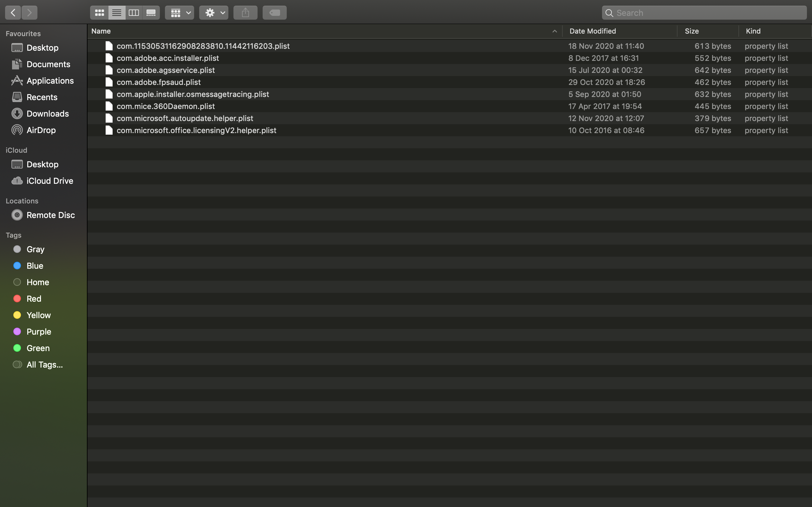The width and height of the screenshot is (812, 507).
Task: Click the Share toolbar icon
Action: 245,13
